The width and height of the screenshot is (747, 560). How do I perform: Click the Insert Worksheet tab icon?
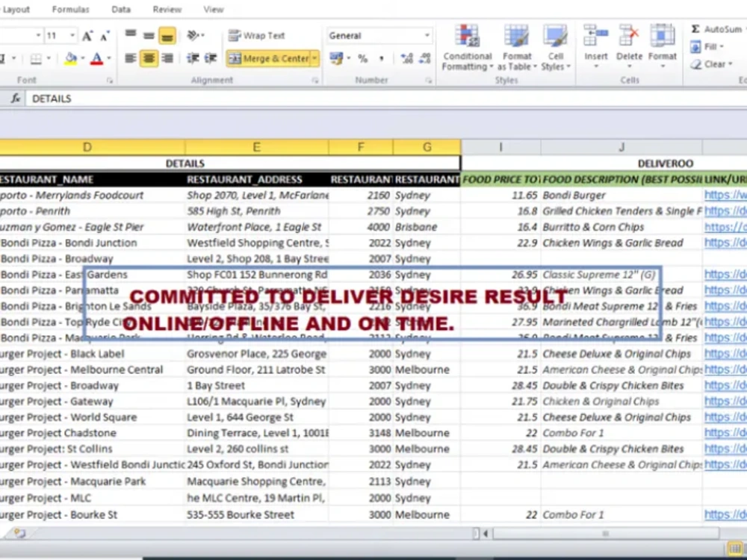tap(19, 533)
